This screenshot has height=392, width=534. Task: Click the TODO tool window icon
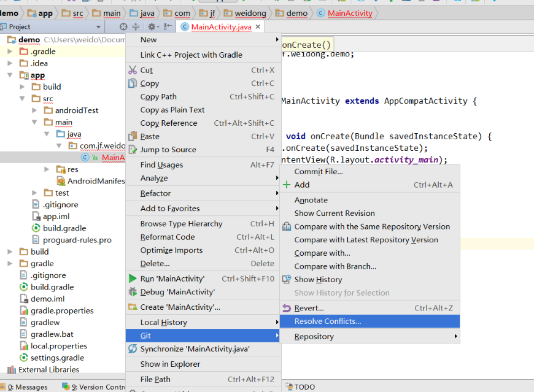tap(289, 386)
